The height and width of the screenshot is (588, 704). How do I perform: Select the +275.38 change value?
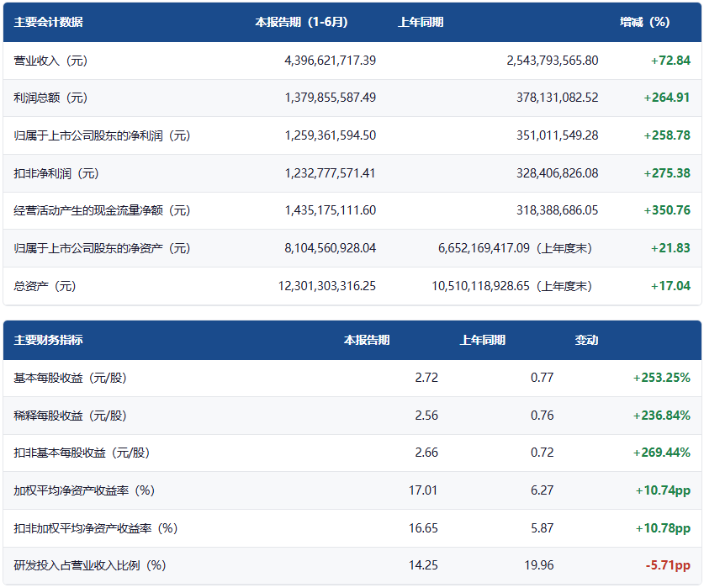point(667,173)
